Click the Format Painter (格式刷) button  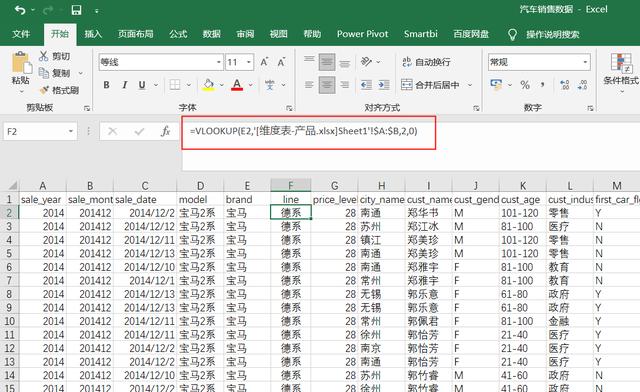(58, 90)
